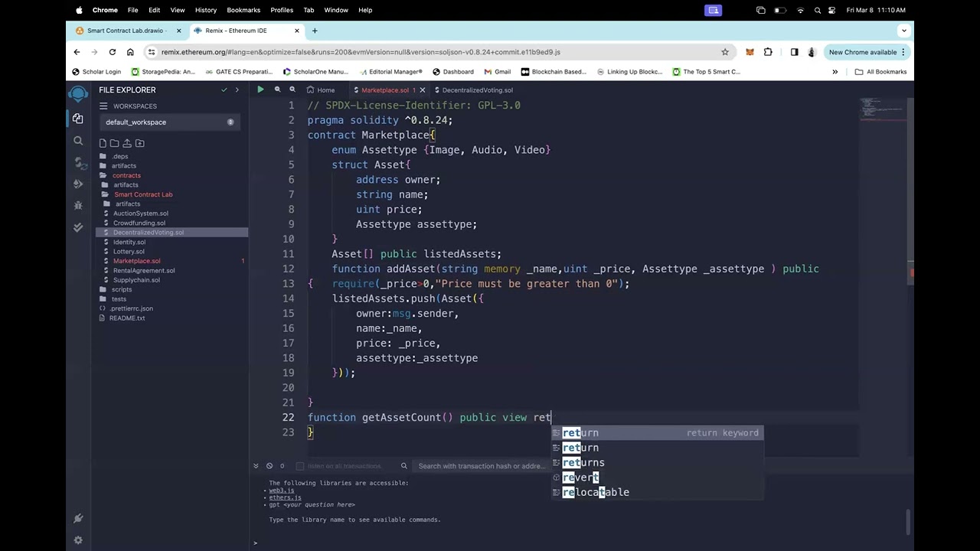
Task: Open Remix settings gear icon
Action: [x=78, y=540]
